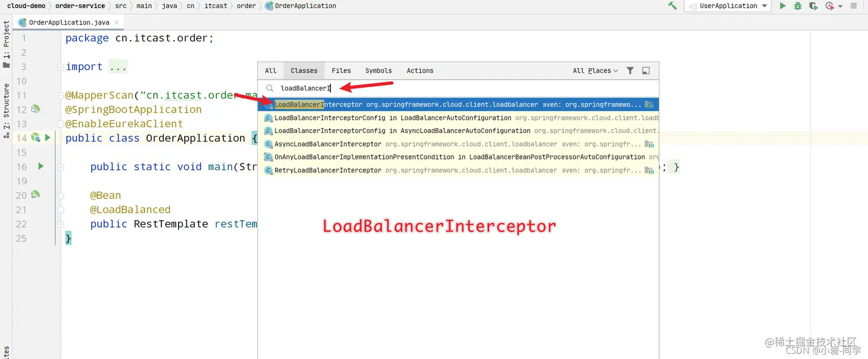Expand the folded import statement

(x=60, y=67)
